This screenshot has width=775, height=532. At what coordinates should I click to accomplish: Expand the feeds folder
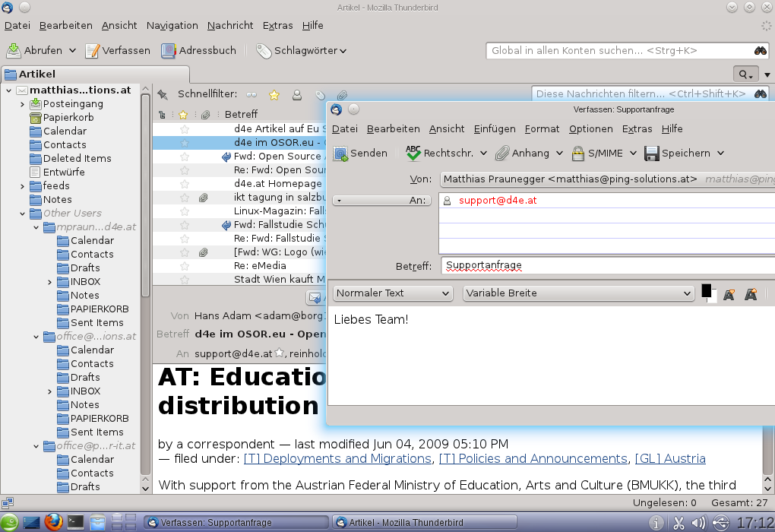pyautogui.click(x=22, y=186)
